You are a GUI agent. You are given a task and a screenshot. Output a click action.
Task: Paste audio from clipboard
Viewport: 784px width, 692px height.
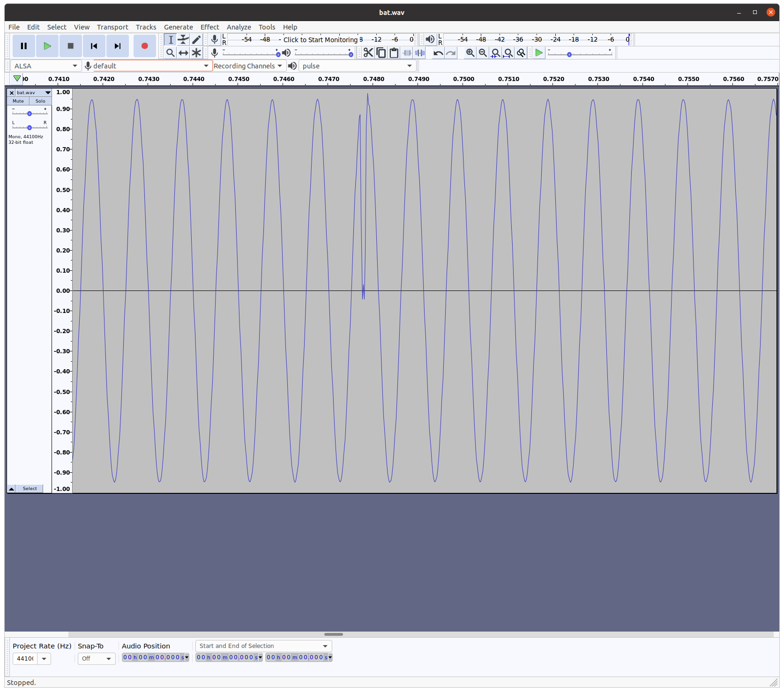click(x=393, y=52)
